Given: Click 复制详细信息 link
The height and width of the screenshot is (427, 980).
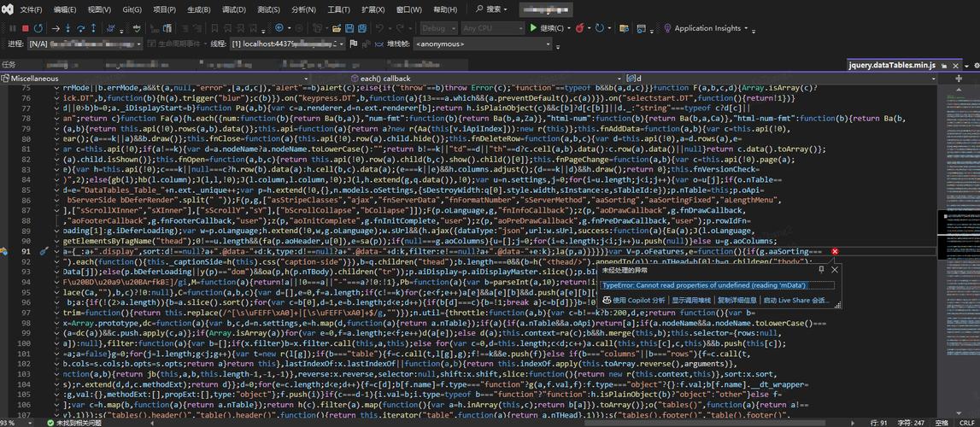Looking at the screenshot, I should pos(737,301).
